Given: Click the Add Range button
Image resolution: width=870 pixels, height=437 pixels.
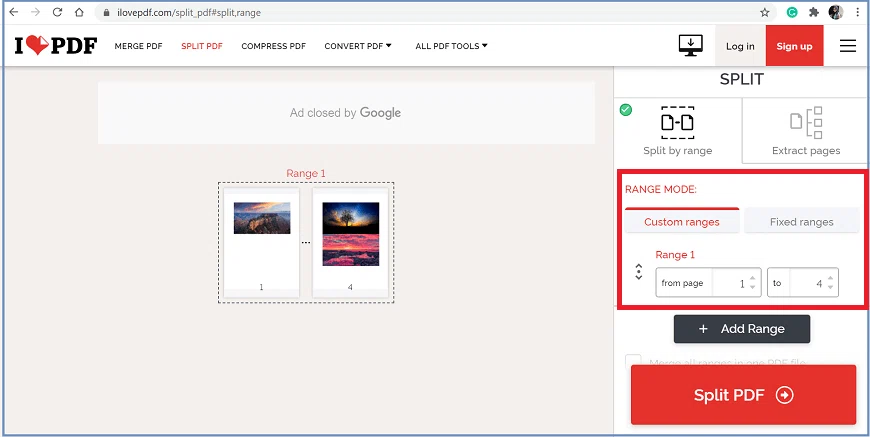Looking at the screenshot, I should pos(742,329).
